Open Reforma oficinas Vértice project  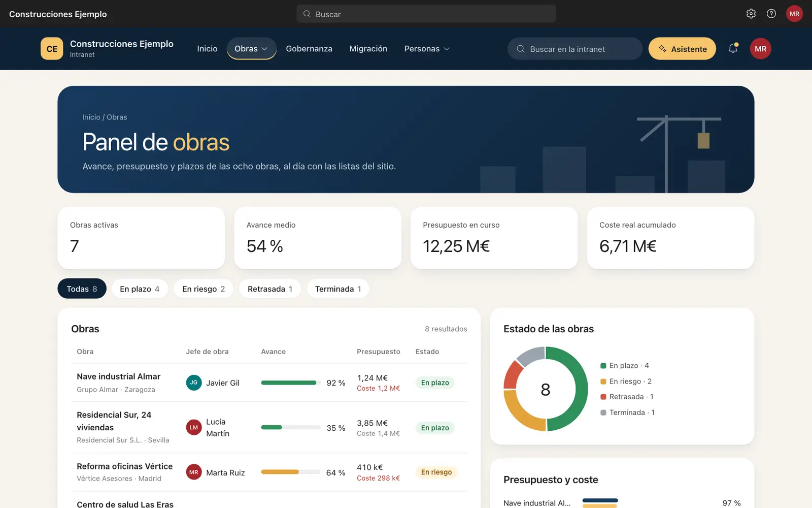pos(124,466)
